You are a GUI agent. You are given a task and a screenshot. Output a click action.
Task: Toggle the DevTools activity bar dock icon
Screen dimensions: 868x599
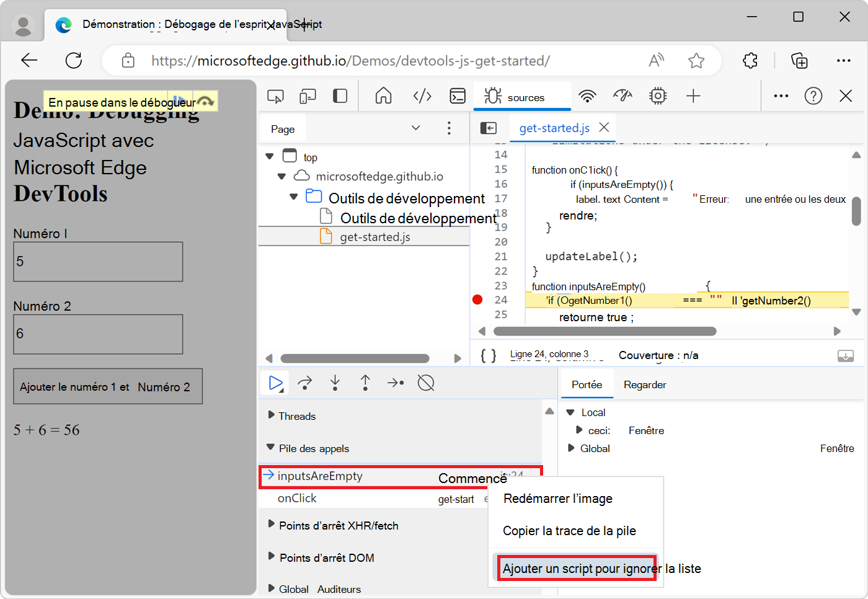pyautogui.click(x=340, y=96)
